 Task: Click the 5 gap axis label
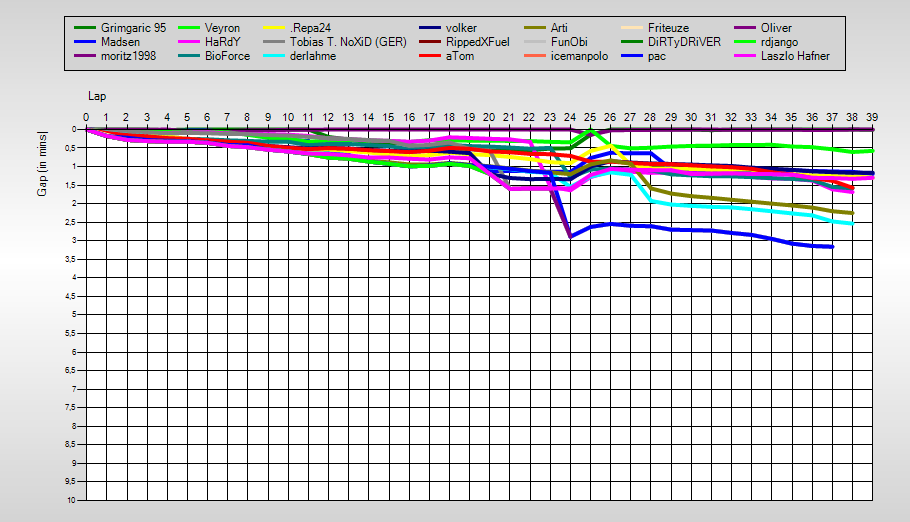point(74,315)
